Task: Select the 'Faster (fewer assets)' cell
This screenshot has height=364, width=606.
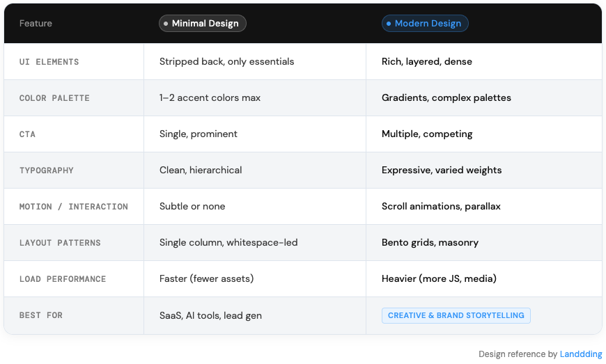Action: tap(206, 279)
